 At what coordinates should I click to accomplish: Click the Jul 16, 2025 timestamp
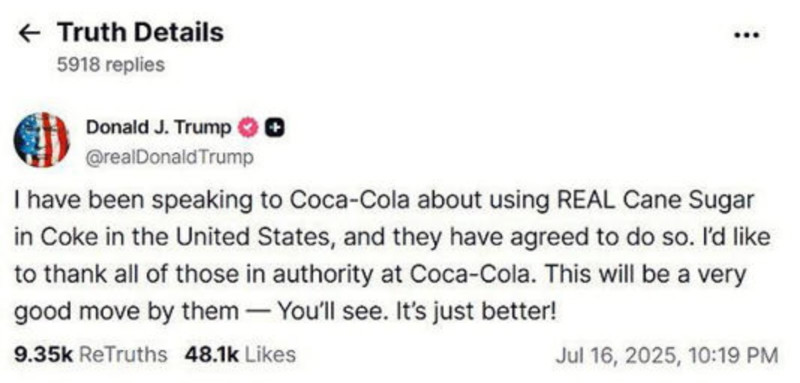667,355
